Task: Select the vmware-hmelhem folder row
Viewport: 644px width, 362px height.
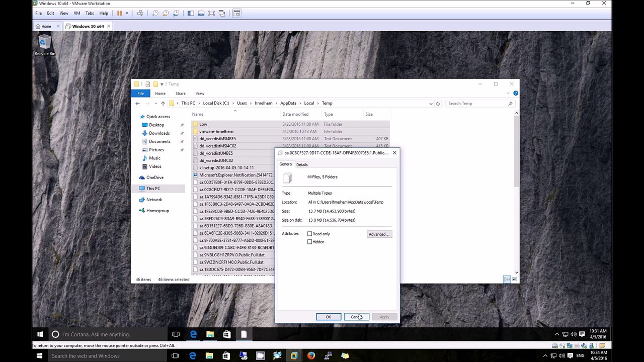Action: [x=290, y=132]
